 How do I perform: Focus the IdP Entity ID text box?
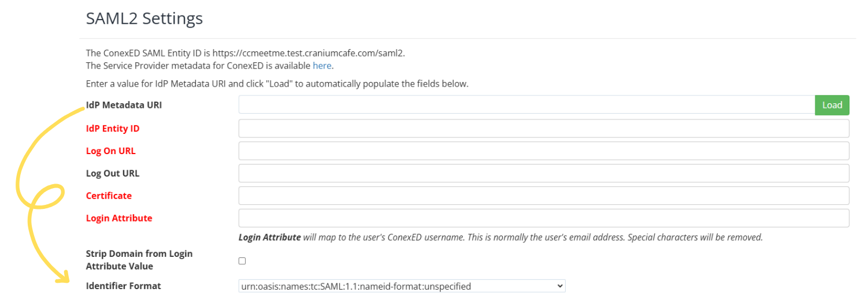click(x=543, y=128)
